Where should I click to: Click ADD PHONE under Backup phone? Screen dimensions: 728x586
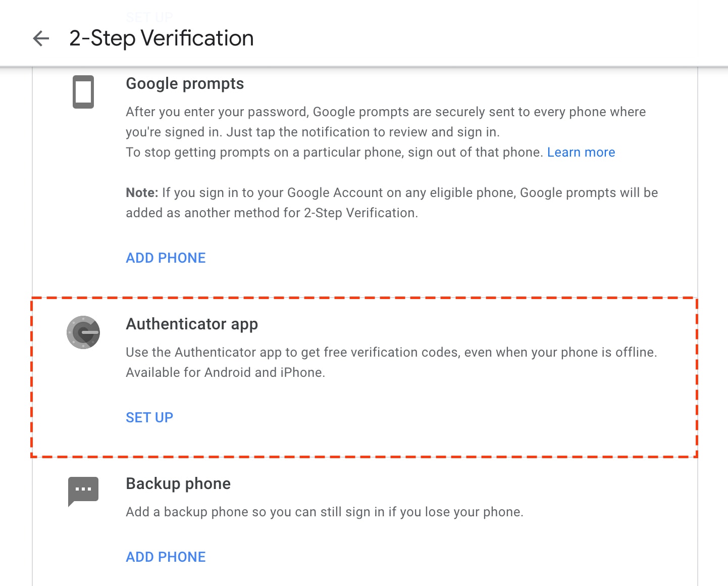pyautogui.click(x=166, y=557)
